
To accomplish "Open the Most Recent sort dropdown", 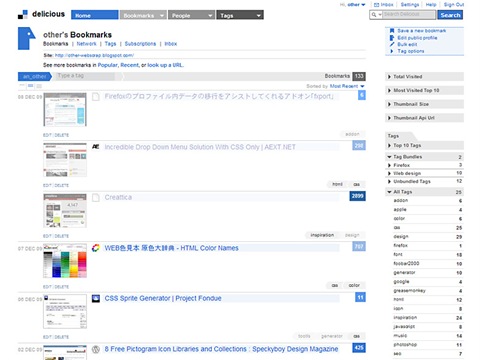I will 347,86.
